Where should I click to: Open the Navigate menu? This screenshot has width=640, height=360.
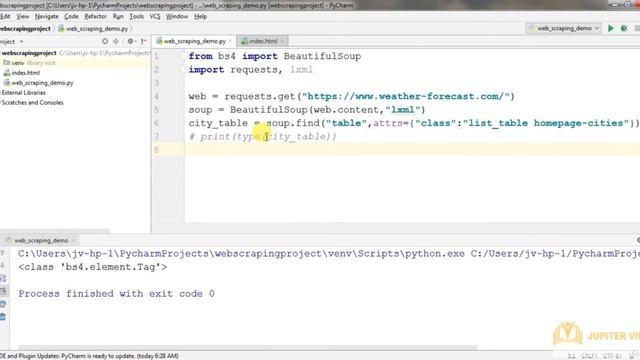click(47, 16)
